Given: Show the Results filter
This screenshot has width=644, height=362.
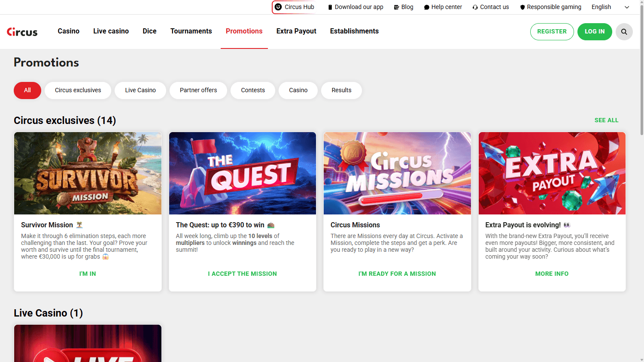Looking at the screenshot, I should click(341, 90).
